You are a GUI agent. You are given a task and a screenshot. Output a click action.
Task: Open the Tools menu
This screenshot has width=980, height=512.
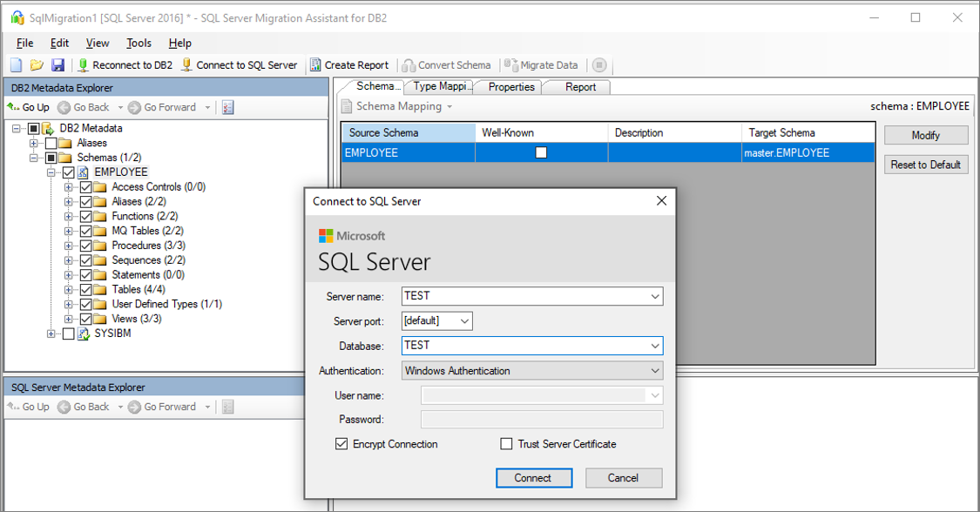click(x=139, y=43)
